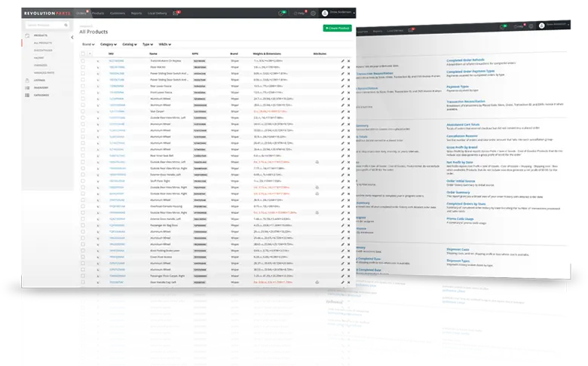
Task: Check the first product row checkbox
Action: click(x=83, y=60)
